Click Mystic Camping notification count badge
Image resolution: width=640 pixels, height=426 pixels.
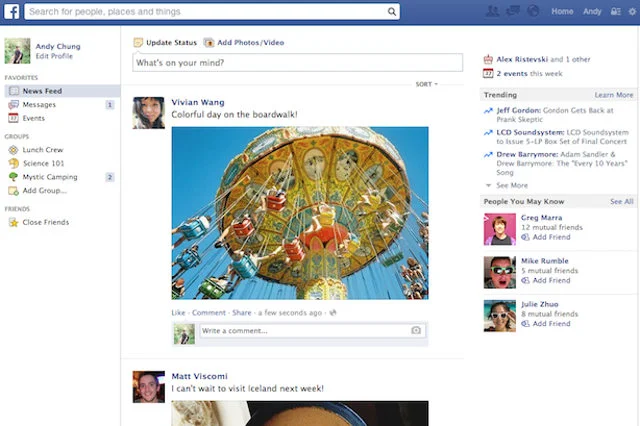pyautogui.click(x=109, y=177)
